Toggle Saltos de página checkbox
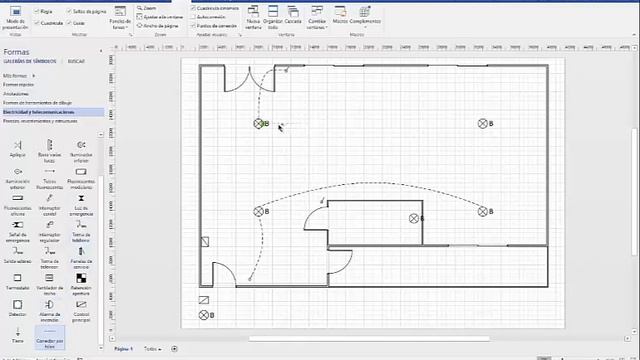Screen dimensions: 640x360 pyautogui.click(x=69, y=11)
